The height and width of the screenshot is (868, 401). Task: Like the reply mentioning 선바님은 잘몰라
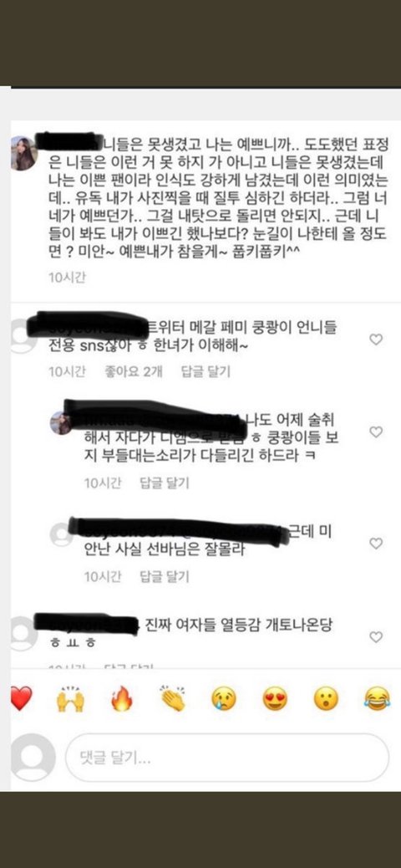[x=376, y=544]
